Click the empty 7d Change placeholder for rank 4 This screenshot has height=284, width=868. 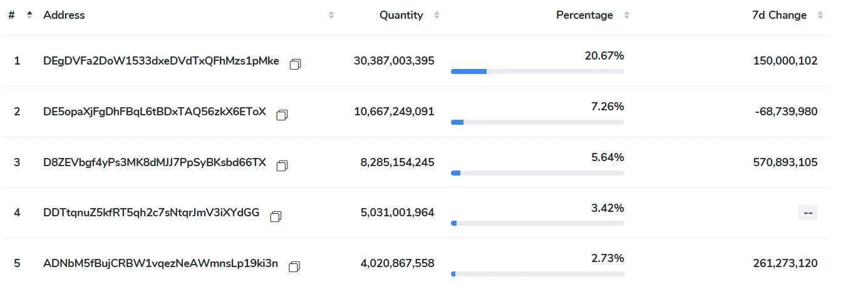(x=807, y=213)
